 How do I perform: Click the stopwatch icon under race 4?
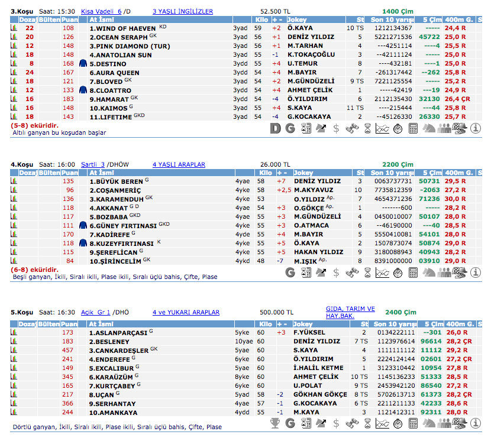tap(398, 272)
